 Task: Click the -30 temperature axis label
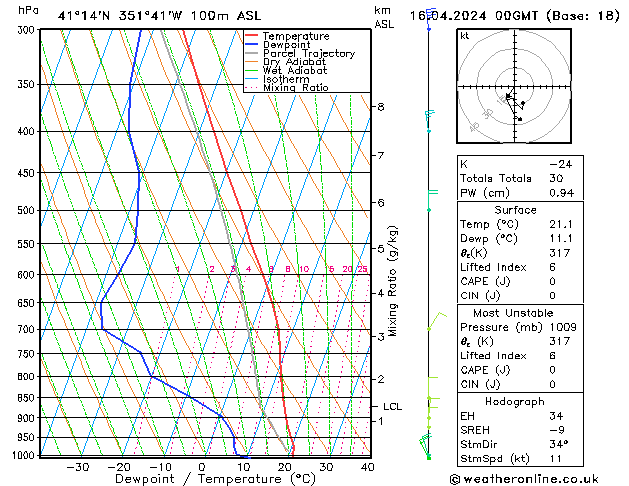point(77,467)
